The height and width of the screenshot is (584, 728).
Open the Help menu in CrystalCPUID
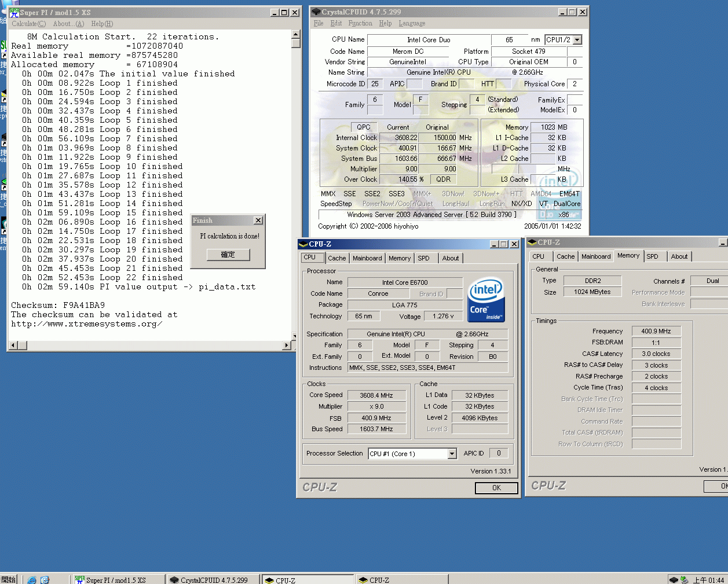[x=385, y=23]
